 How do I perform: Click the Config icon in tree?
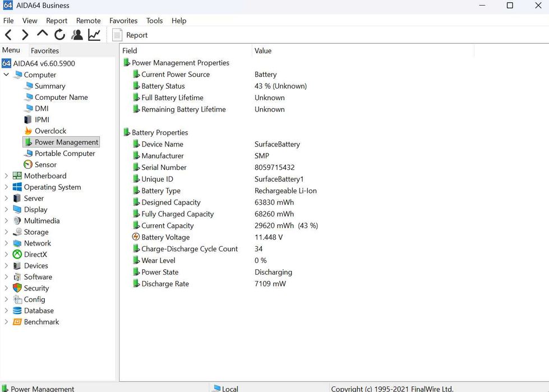click(17, 299)
